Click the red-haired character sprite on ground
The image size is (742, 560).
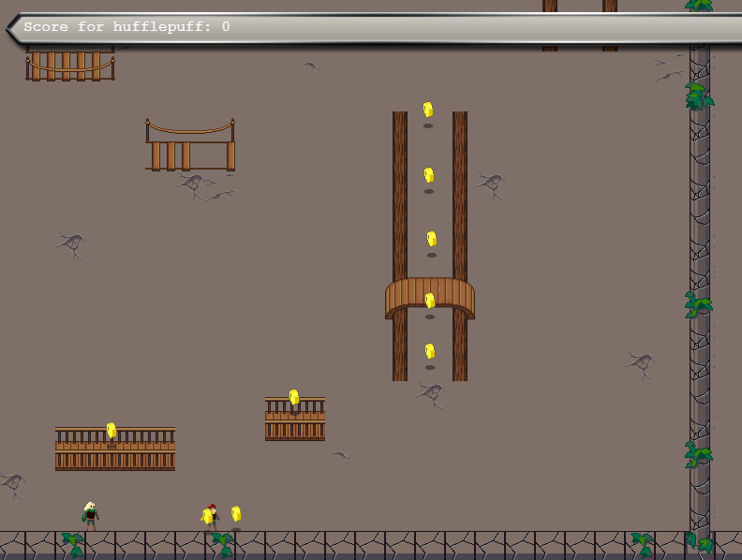tap(213, 518)
